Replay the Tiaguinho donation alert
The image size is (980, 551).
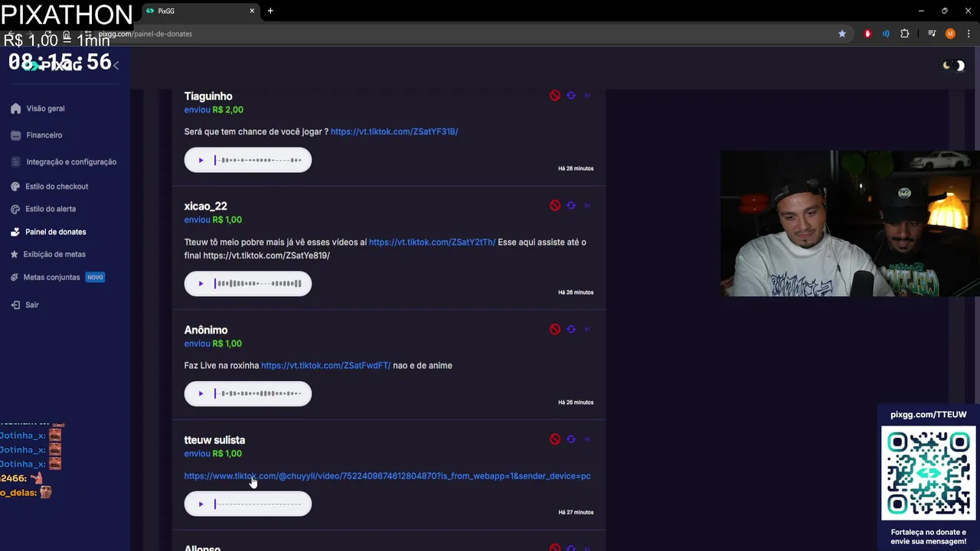tap(571, 96)
